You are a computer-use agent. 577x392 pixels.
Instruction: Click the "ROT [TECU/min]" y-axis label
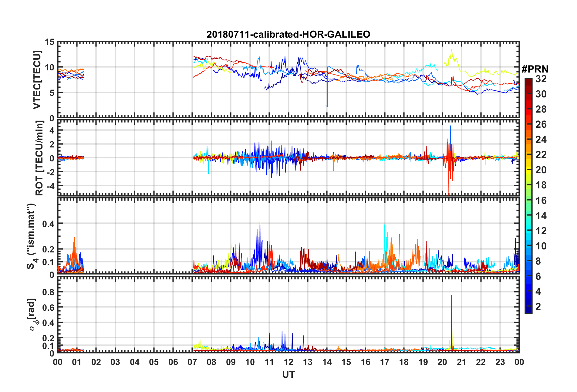[39, 158]
